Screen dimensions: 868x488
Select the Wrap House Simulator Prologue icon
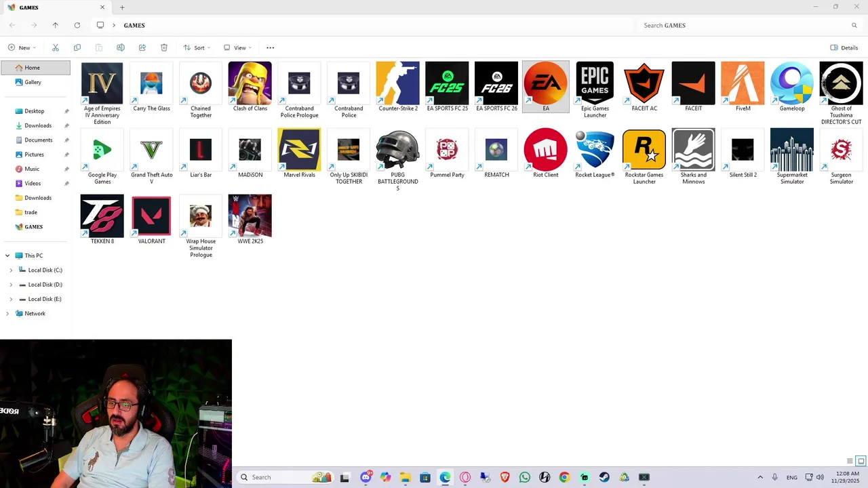(x=201, y=216)
